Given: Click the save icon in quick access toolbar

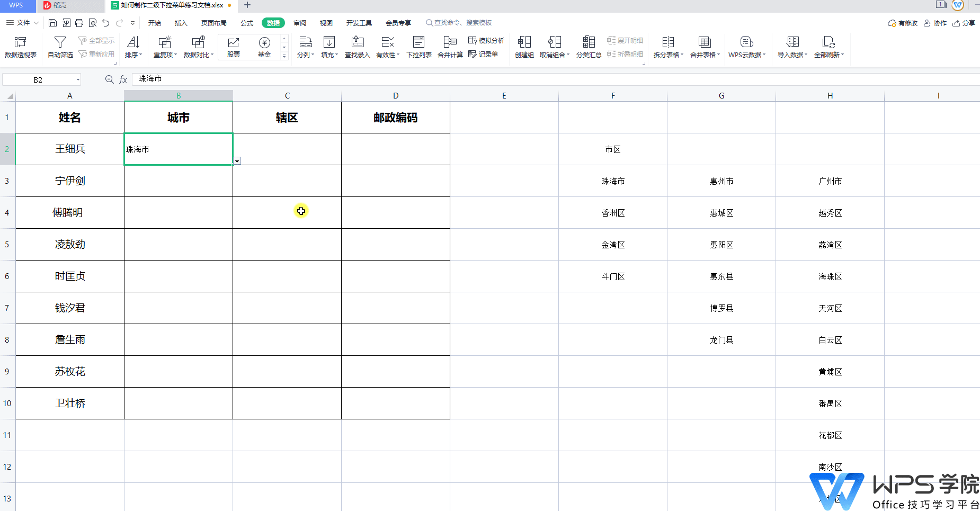Looking at the screenshot, I should click(x=52, y=23).
